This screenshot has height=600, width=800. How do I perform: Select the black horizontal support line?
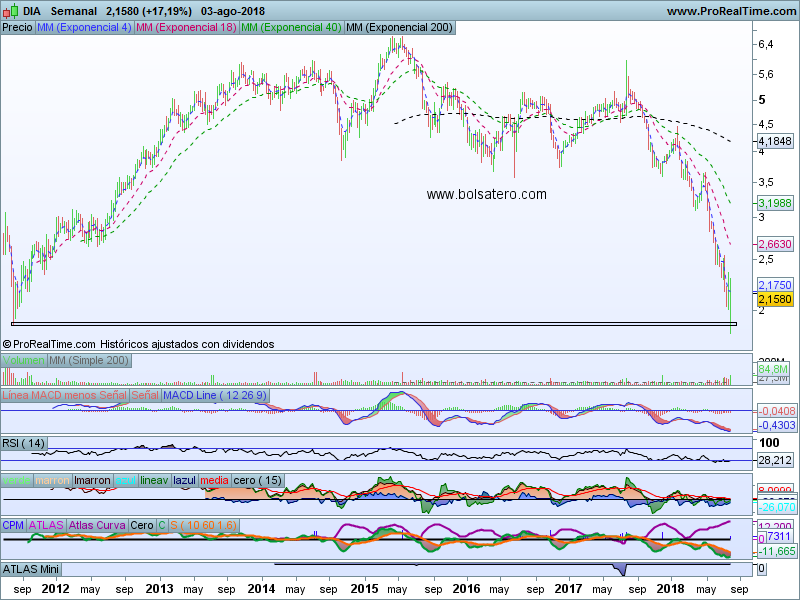(370, 323)
